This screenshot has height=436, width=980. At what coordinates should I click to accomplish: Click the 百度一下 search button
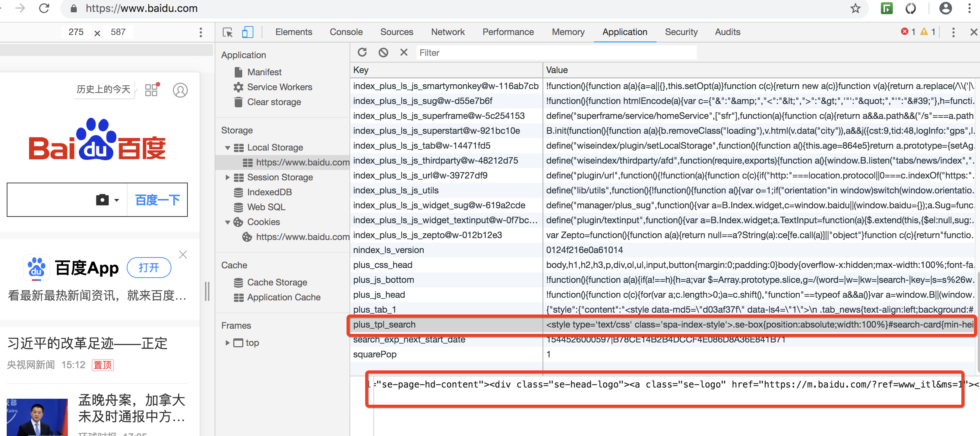coord(157,200)
